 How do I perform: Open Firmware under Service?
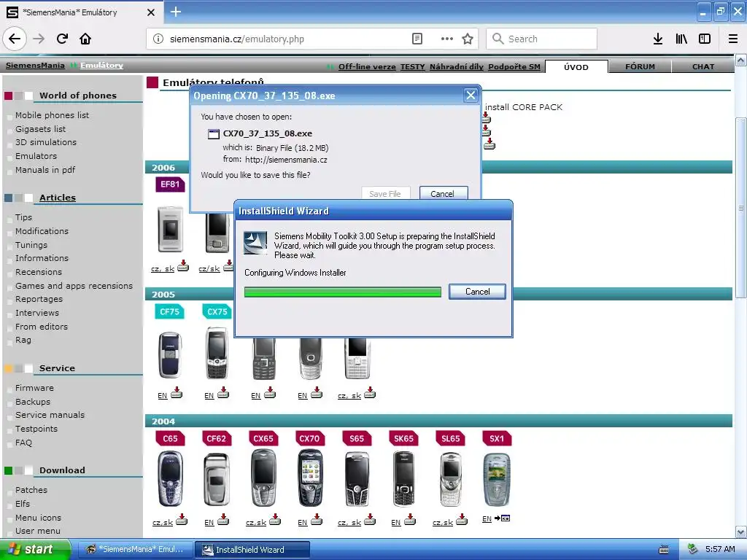pos(34,388)
